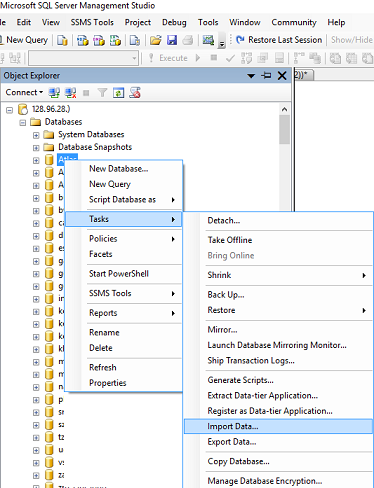Choose Start PowerShell from context menu
374x488 pixels.
(x=123, y=274)
